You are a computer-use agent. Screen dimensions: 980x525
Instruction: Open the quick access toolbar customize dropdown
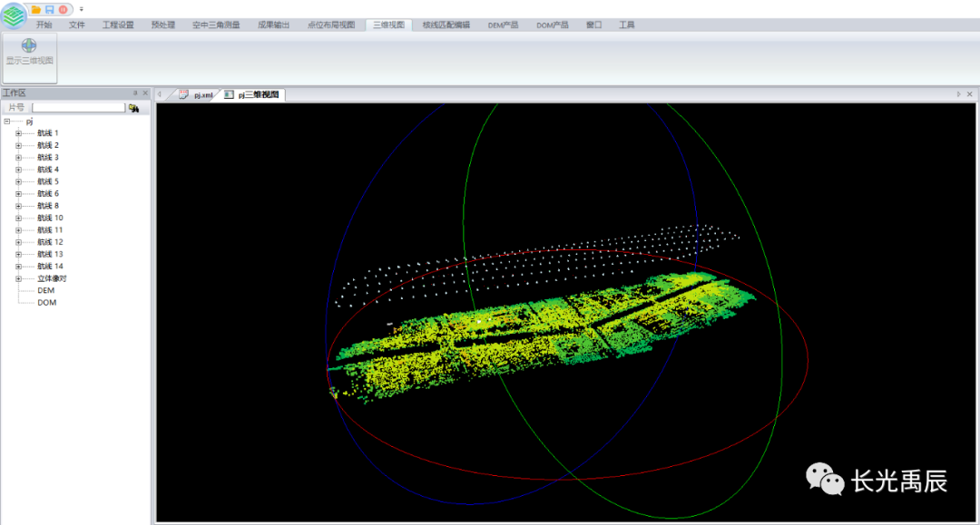(x=81, y=9)
